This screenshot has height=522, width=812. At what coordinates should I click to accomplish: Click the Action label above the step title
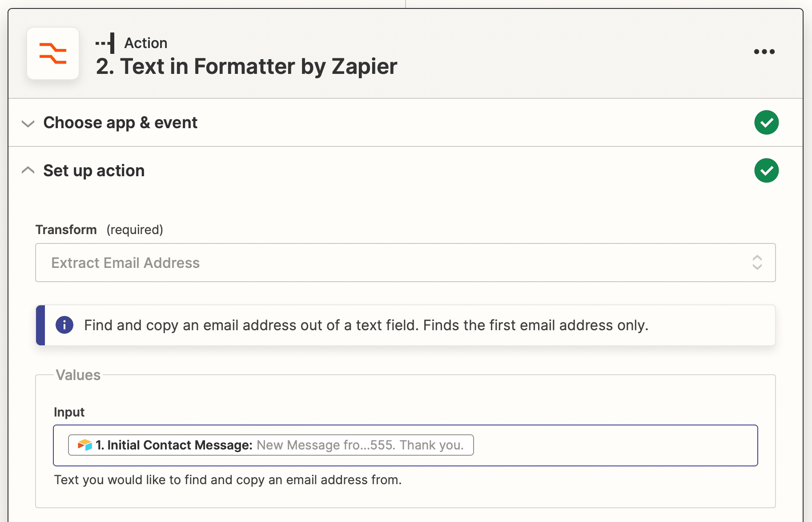[x=146, y=43]
